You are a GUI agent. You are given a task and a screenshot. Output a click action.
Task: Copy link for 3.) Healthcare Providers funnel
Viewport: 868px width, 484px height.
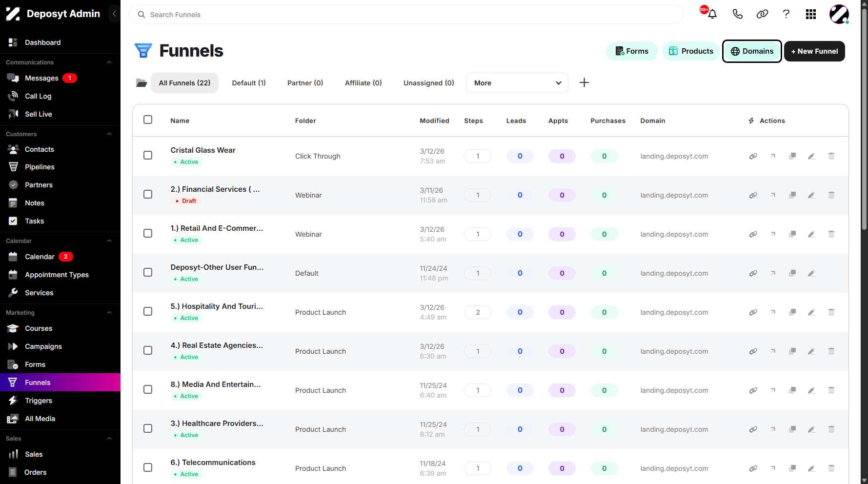753,429
